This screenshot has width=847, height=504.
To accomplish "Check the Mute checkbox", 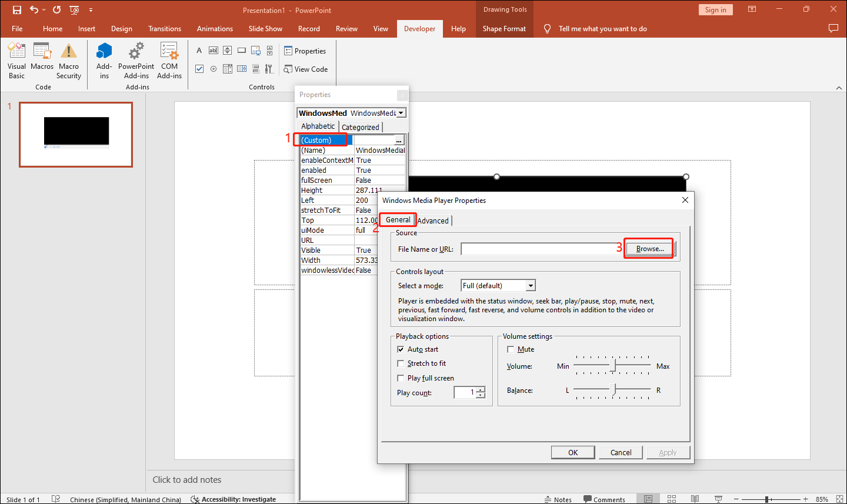I will pyautogui.click(x=511, y=349).
